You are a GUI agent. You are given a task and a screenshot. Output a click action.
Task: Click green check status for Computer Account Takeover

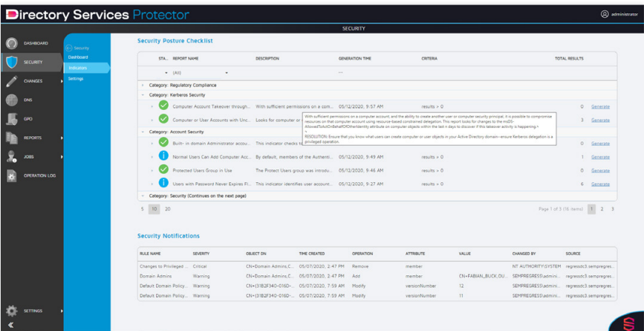click(163, 106)
